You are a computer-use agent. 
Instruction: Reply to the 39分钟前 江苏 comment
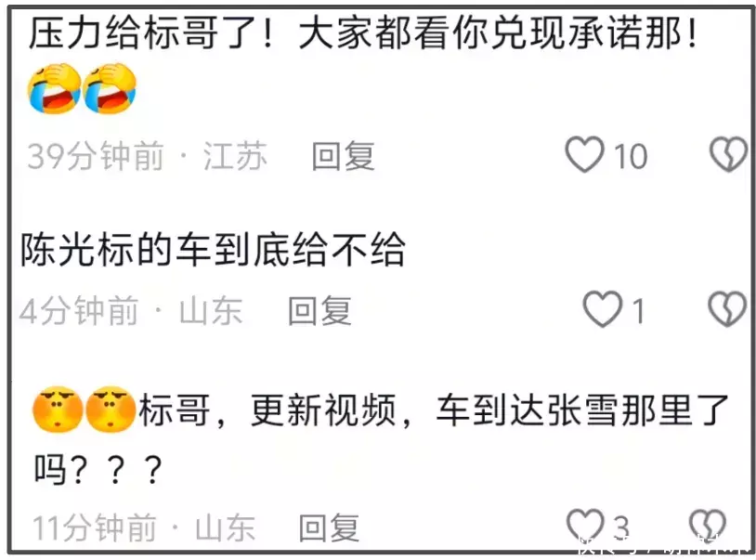343,156
